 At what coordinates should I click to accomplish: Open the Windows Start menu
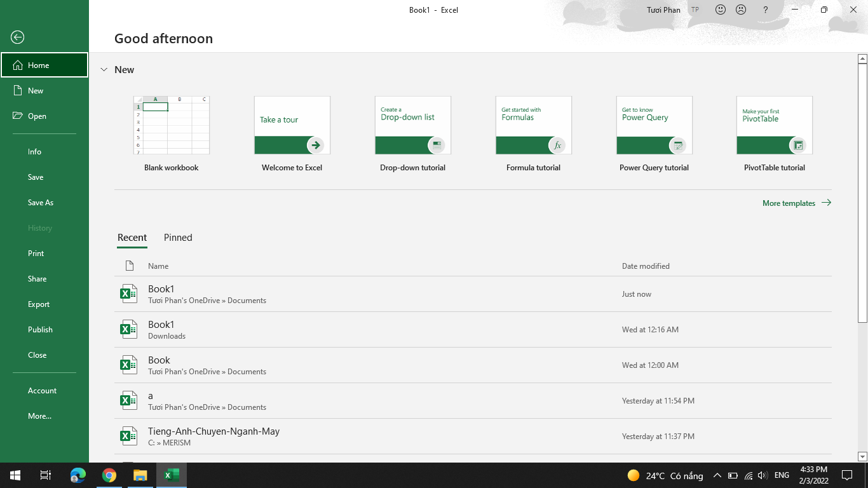[15, 475]
